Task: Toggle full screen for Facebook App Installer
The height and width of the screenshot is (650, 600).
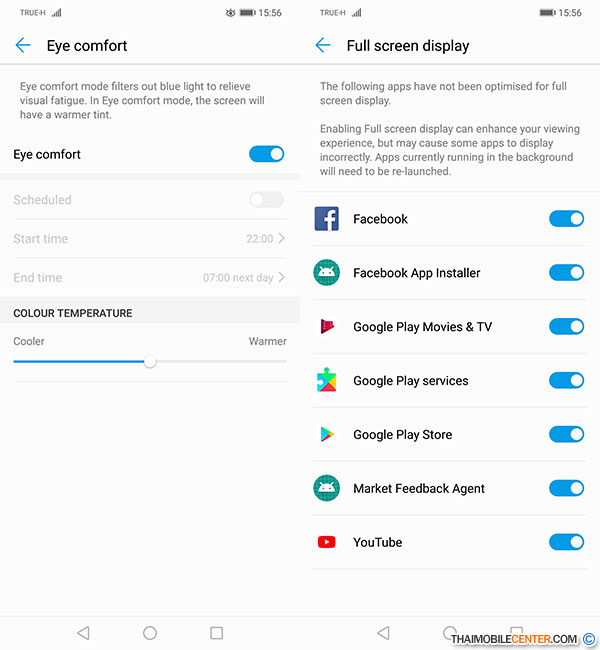Action: tap(566, 272)
